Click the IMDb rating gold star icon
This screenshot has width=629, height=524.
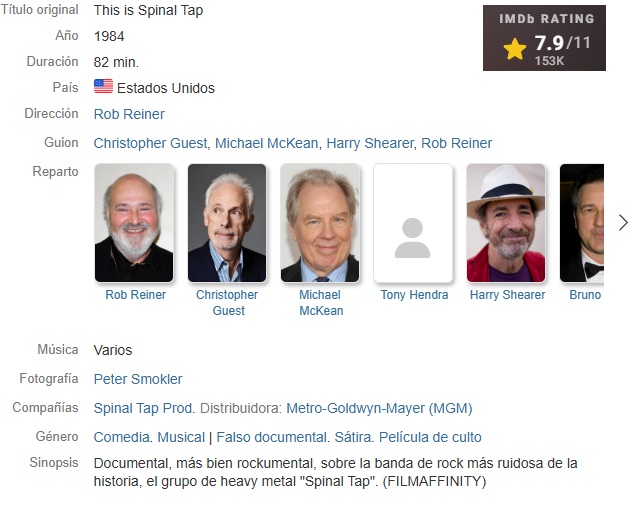point(514,49)
